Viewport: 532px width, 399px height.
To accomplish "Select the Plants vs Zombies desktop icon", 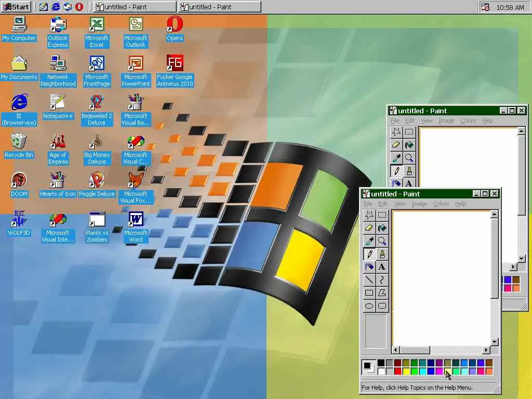I will coord(97,228).
